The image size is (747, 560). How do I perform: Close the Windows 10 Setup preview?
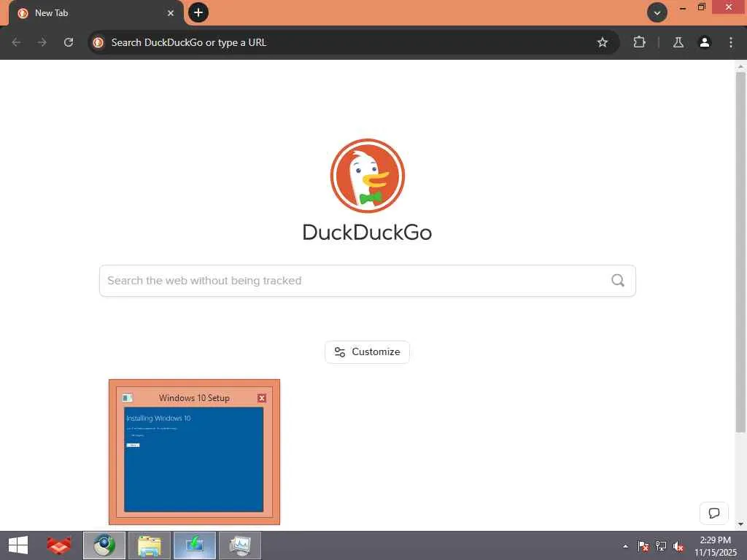click(x=262, y=398)
